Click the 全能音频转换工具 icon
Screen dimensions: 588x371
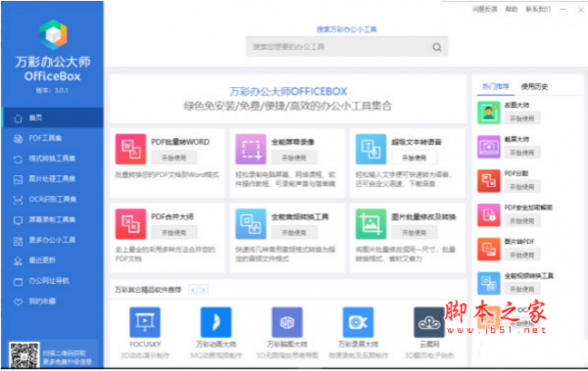pyautogui.click(x=251, y=224)
